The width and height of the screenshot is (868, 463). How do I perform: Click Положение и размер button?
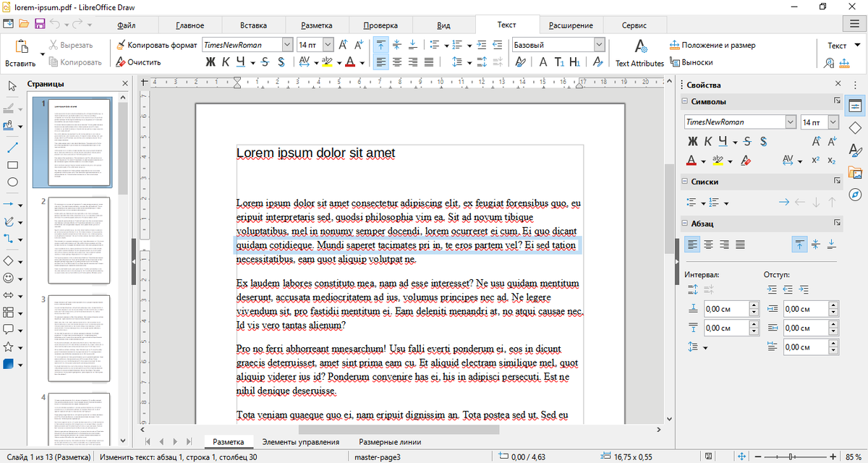click(x=713, y=45)
